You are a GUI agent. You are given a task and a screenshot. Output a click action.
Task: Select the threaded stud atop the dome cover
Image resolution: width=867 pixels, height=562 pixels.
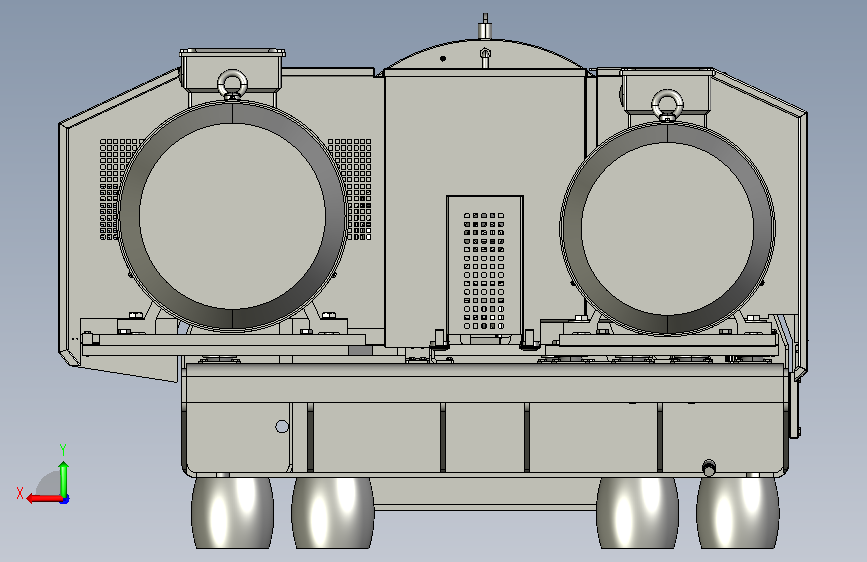[485, 26]
